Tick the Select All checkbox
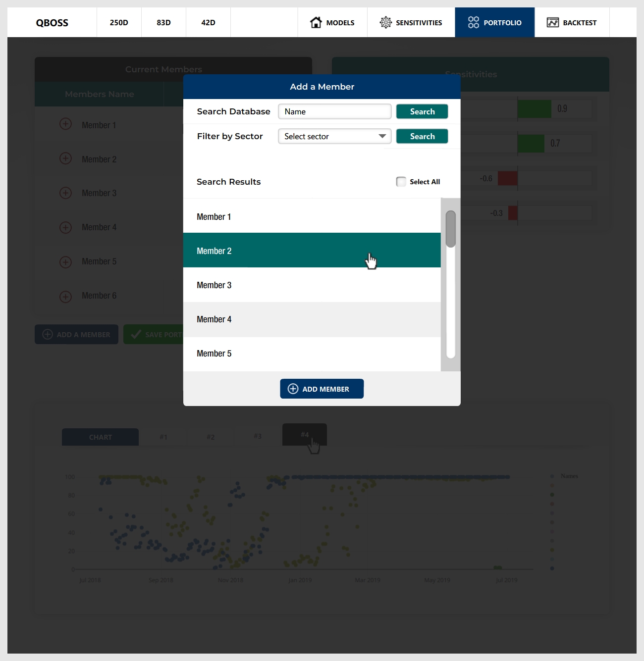 401,182
